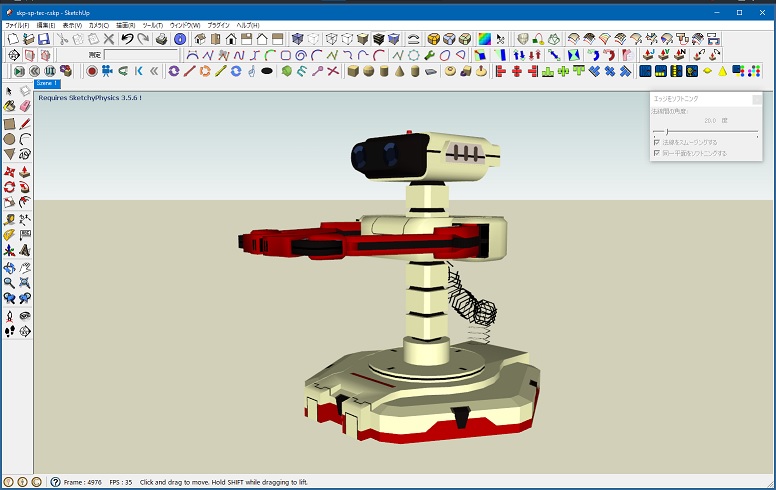The image size is (776, 490).
Task: Click the Model Info blue icon
Action: click(x=179, y=39)
